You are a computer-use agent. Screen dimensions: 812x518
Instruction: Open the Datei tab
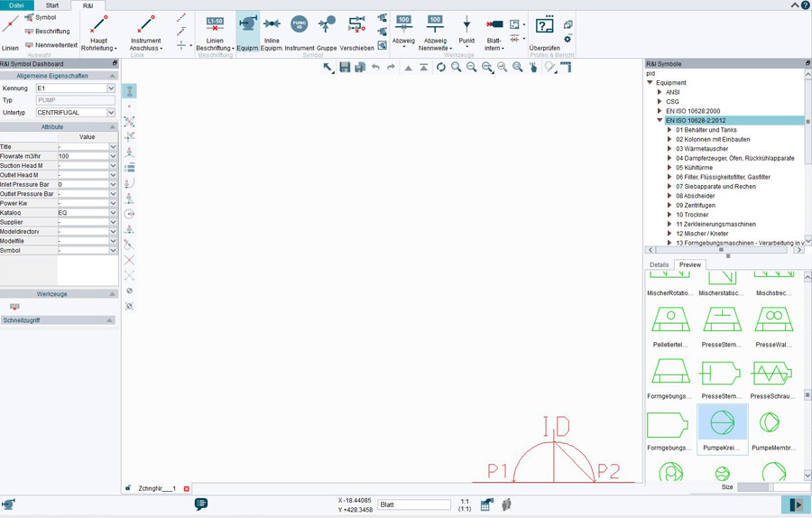pos(16,5)
